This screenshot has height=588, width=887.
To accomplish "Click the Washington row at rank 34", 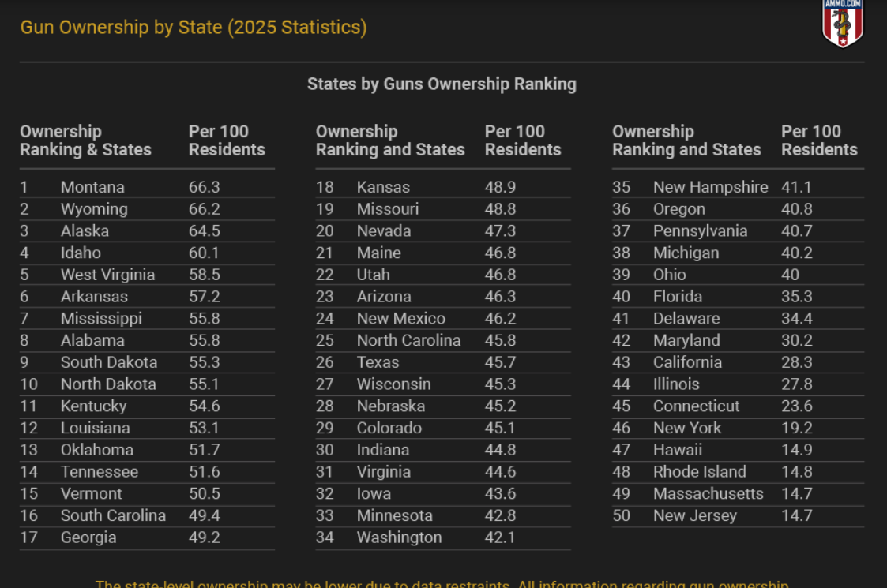I will pos(443,537).
